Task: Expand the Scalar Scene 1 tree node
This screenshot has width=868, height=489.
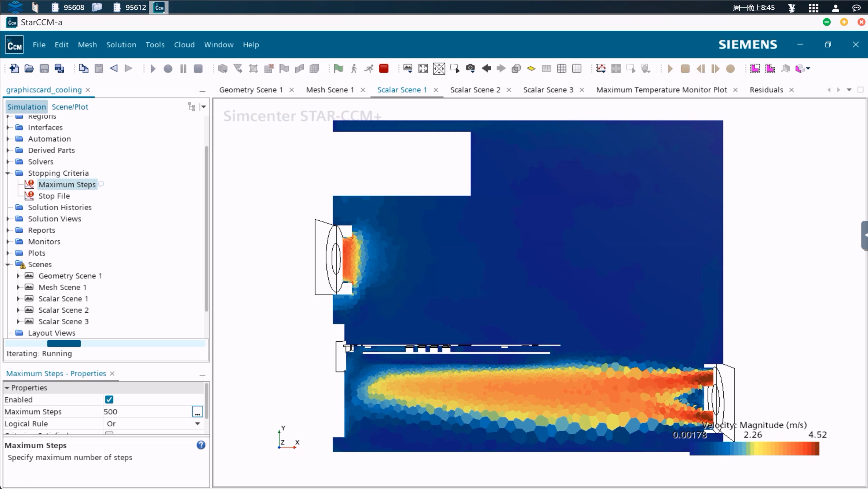Action: (x=18, y=298)
